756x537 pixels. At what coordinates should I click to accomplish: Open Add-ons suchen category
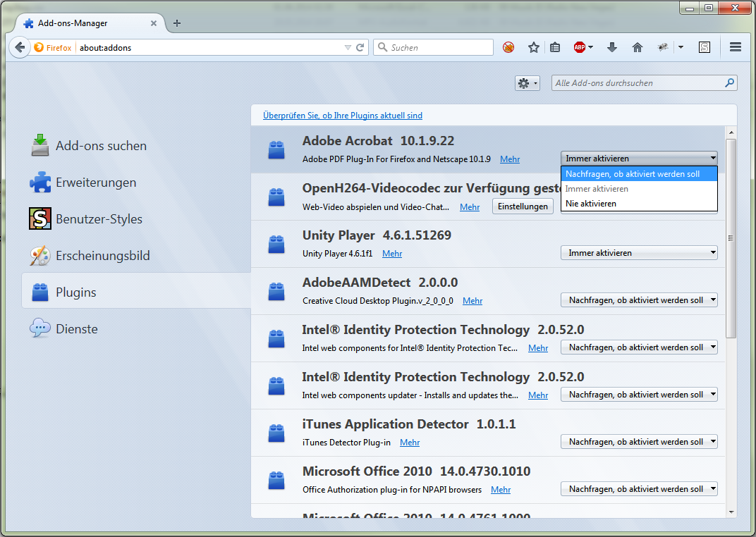(136, 145)
